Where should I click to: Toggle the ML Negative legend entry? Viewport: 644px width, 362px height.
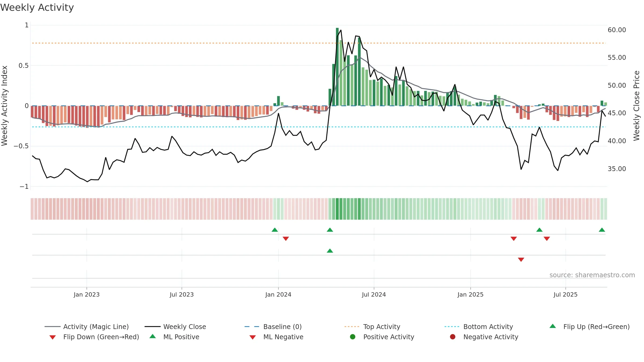276,337
